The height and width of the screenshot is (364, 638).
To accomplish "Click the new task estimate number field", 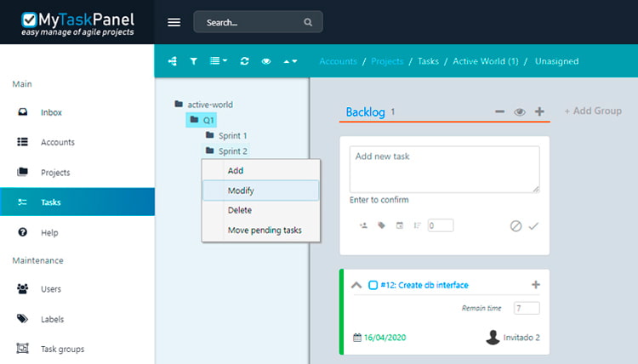I will tap(441, 225).
